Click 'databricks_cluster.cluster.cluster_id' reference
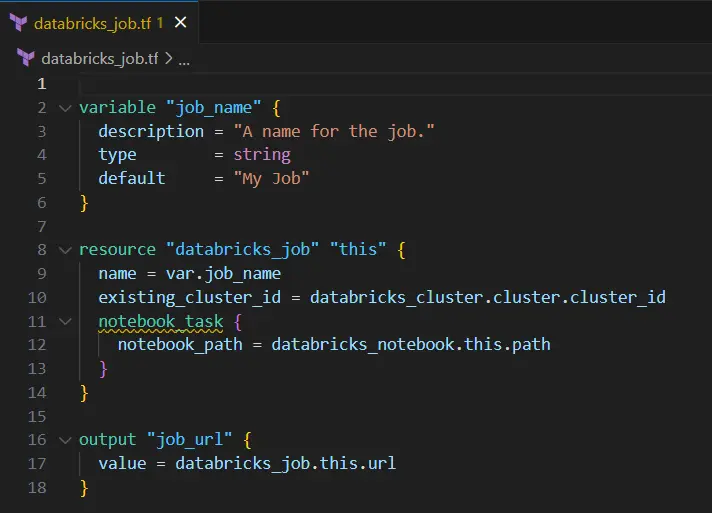 488,297
